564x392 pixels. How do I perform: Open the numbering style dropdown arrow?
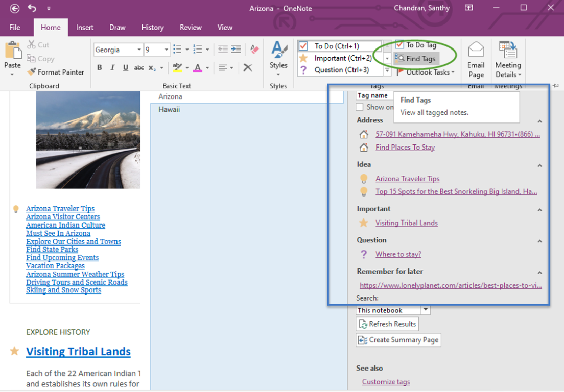pos(207,50)
